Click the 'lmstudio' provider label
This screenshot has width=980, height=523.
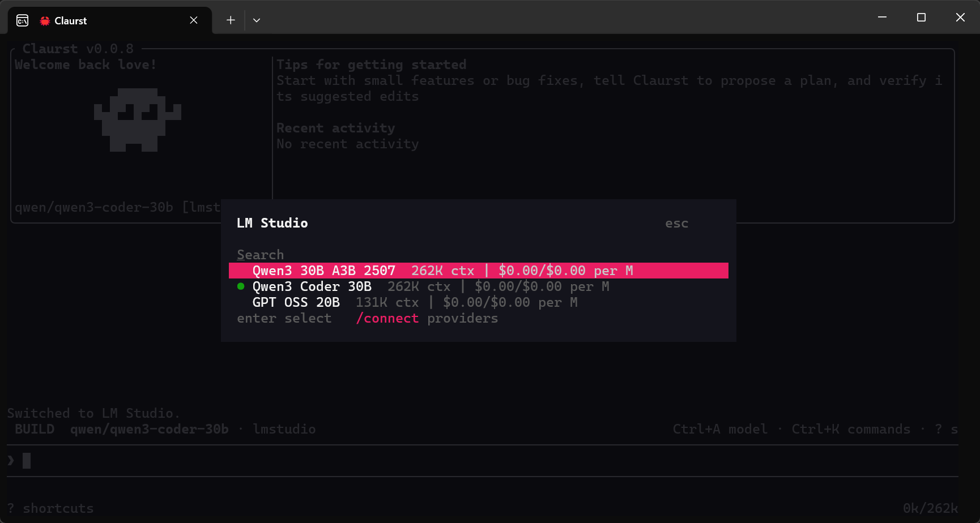(284, 429)
